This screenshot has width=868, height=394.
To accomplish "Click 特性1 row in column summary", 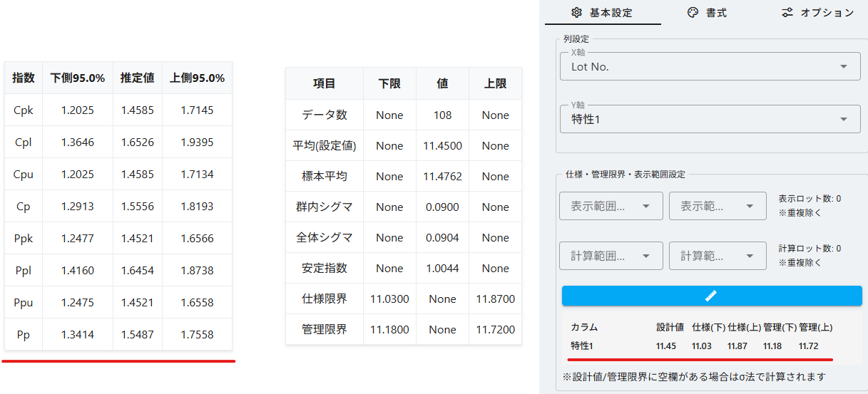I will click(x=583, y=346).
